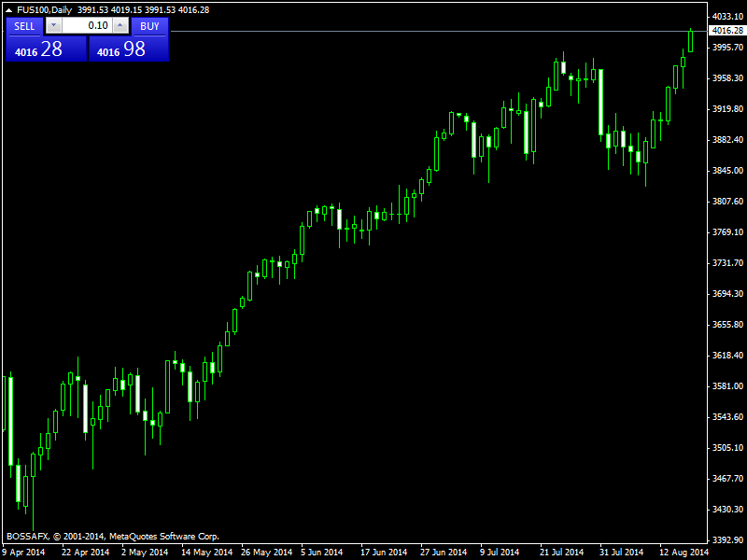Click the 12 Aug 2014 date label

684,553
